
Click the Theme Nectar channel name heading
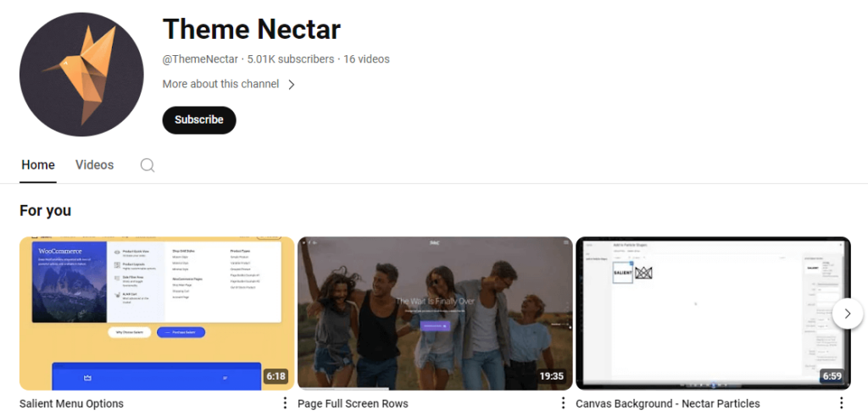coord(251,30)
